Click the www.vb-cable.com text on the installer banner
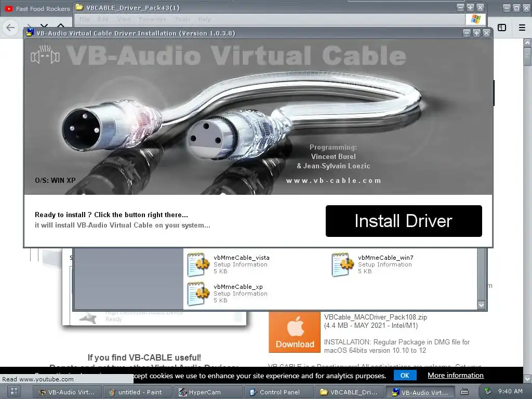 [x=334, y=180]
